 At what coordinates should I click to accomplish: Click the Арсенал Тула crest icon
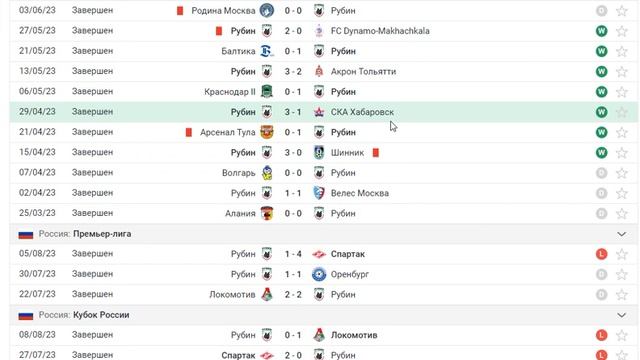pos(267,132)
